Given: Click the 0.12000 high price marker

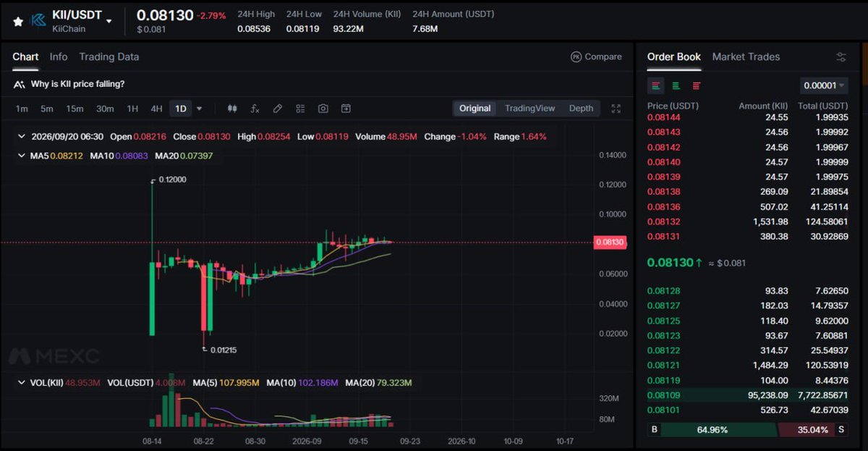Looking at the screenshot, I should click(x=173, y=180).
